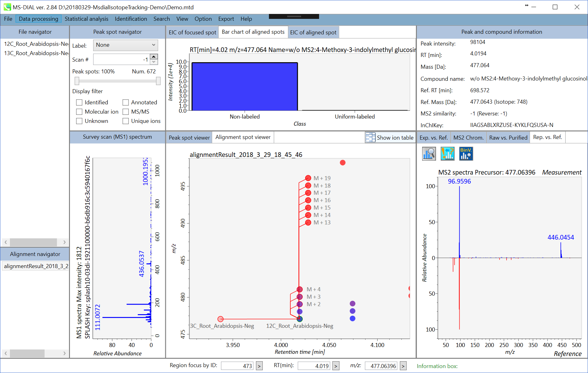Click the m/z go arrow button
Image resolution: width=588 pixels, height=373 pixels.
click(x=403, y=366)
